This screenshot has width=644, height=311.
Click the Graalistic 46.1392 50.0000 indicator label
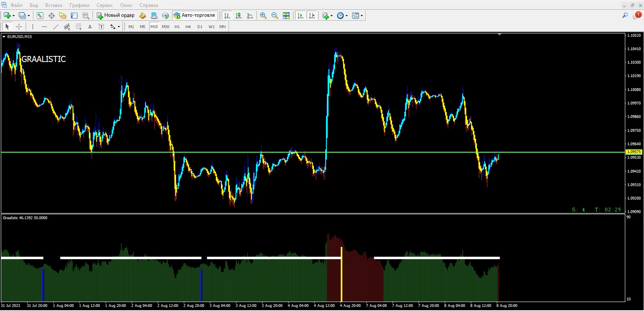coord(25,218)
